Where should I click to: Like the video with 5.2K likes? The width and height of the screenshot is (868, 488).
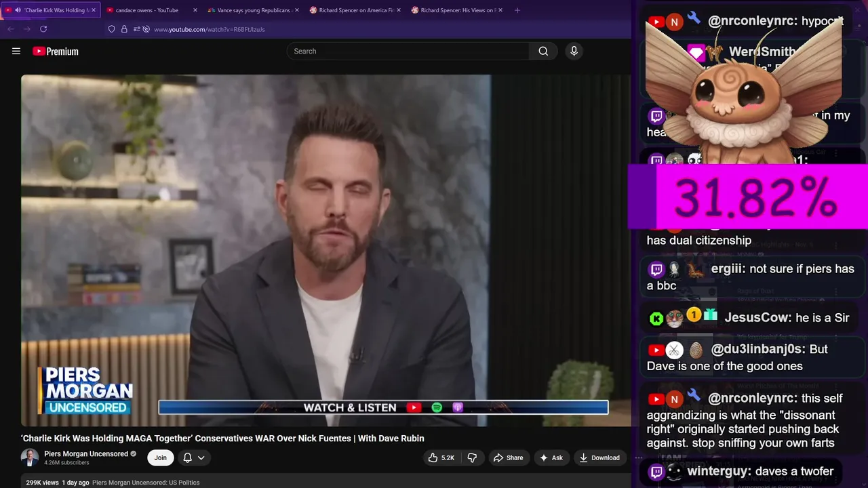441,457
